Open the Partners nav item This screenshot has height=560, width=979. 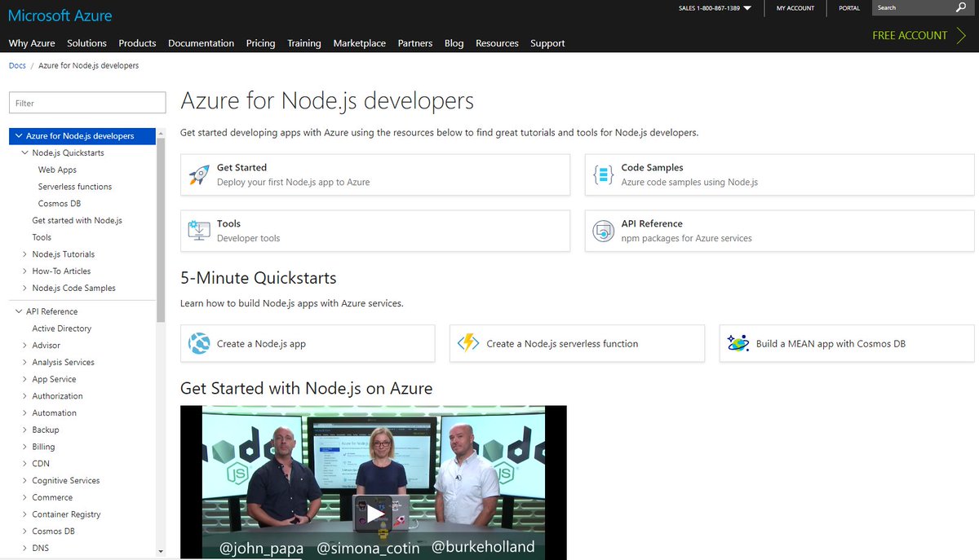pyautogui.click(x=415, y=43)
